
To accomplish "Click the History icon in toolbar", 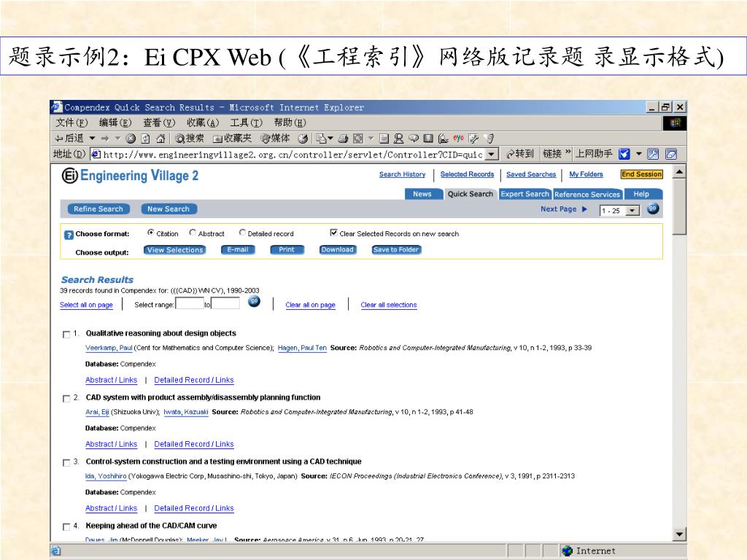I will click(x=303, y=139).
